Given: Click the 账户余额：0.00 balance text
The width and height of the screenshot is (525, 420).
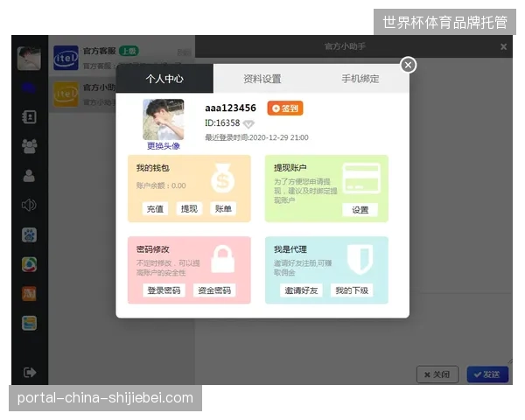Looking at the screenshot, I should 161,185.
